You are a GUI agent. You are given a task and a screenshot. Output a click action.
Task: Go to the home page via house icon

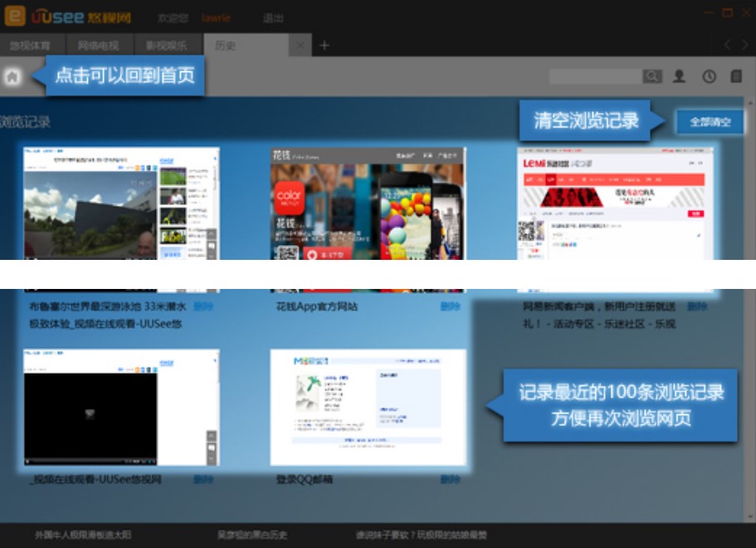coord(12,76)
